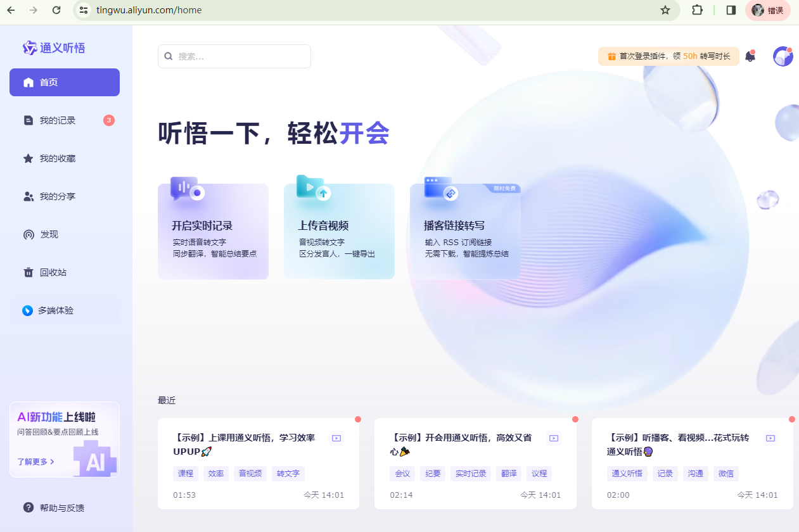Open 发现 in the sidebar
The image size is (799, 532).
tap(65, 234)
